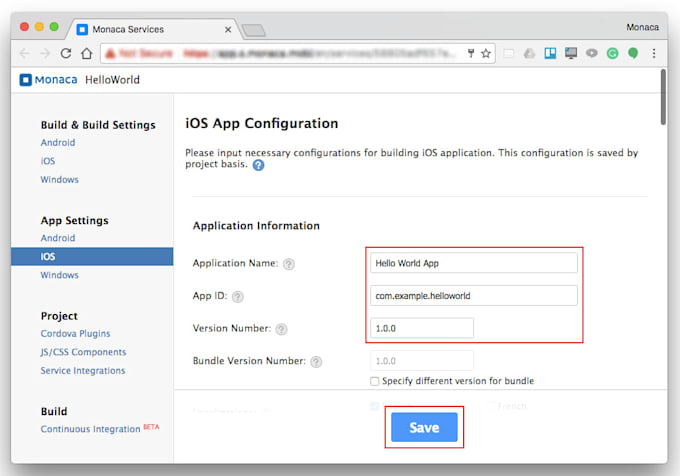This screenshot has width=680, height=476.
Task: Click help icon next to Application Name
Action: 289,264
